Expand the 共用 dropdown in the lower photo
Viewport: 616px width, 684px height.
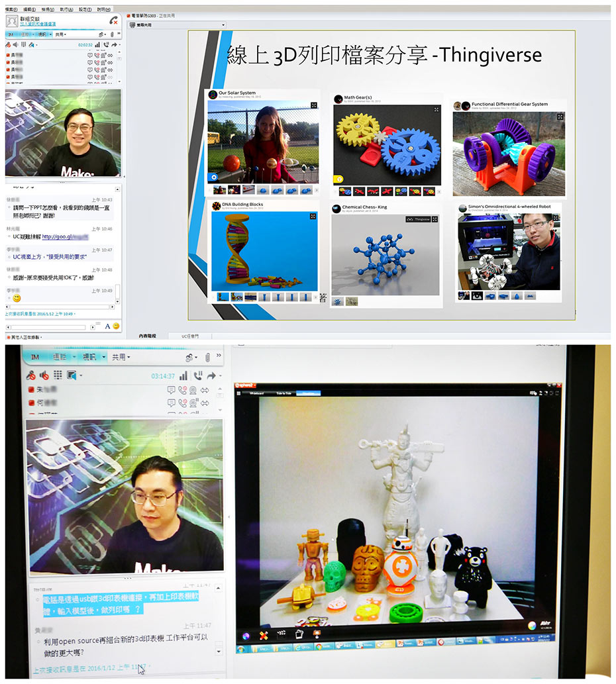pyautogui.click(x=121, y=358)
